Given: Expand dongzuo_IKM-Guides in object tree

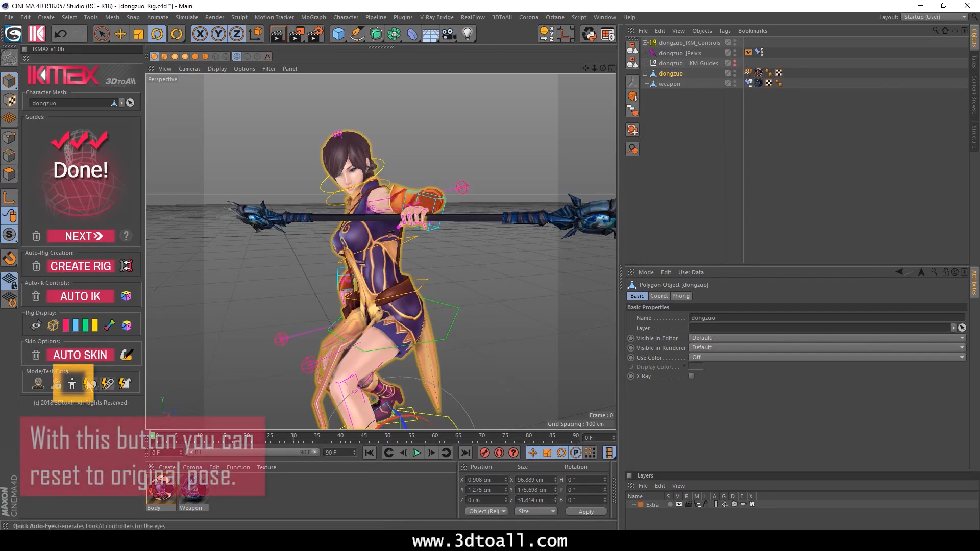Looking at the screenshot, I should (x=645, y=63).
